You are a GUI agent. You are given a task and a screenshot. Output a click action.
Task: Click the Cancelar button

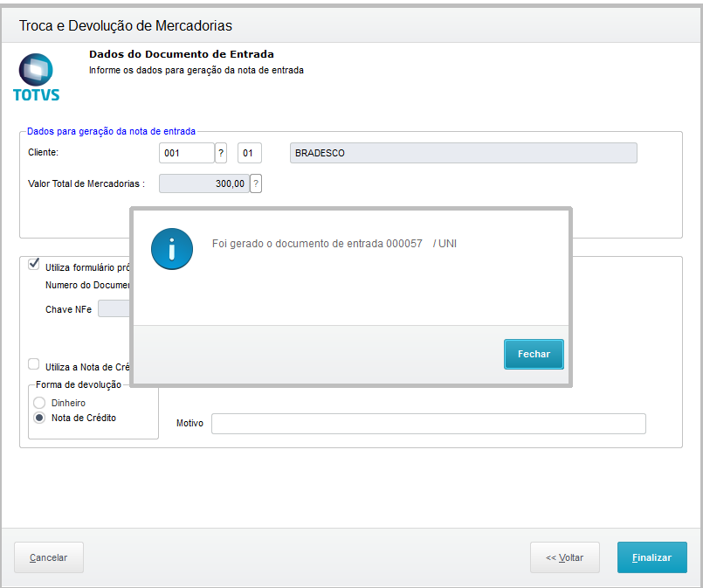click(x=49, y=557)
